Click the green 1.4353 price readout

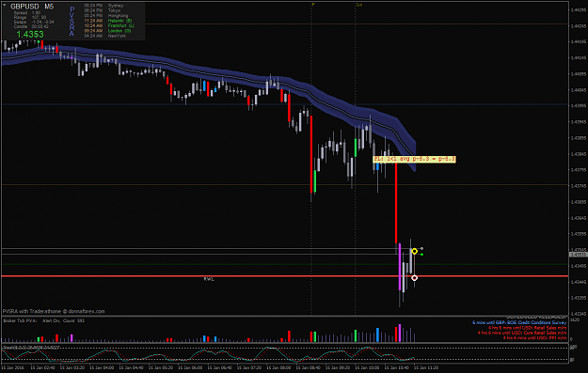tap(30, 35)
